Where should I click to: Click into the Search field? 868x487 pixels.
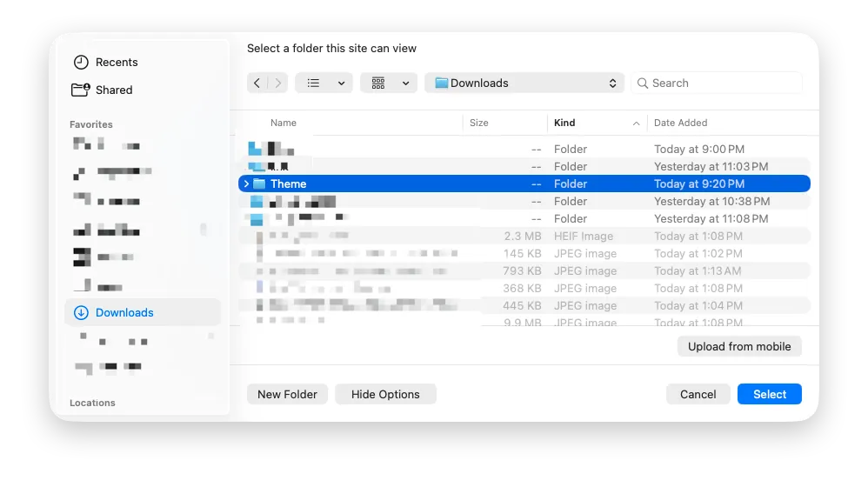point(724,83)
